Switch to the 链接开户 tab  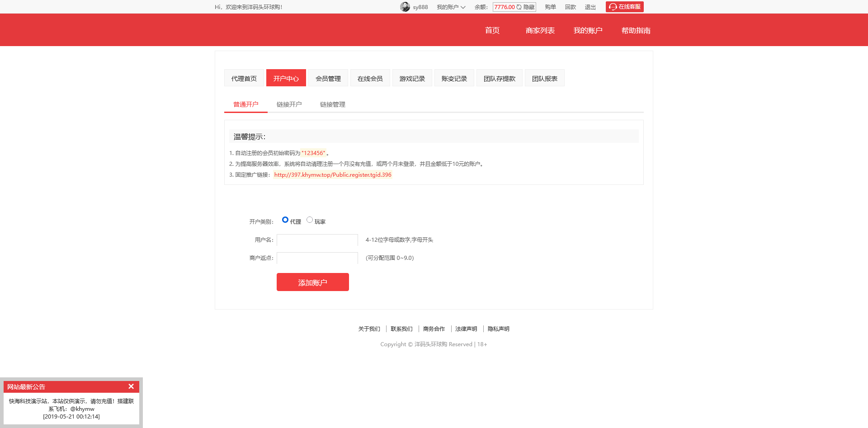(289, 104)
